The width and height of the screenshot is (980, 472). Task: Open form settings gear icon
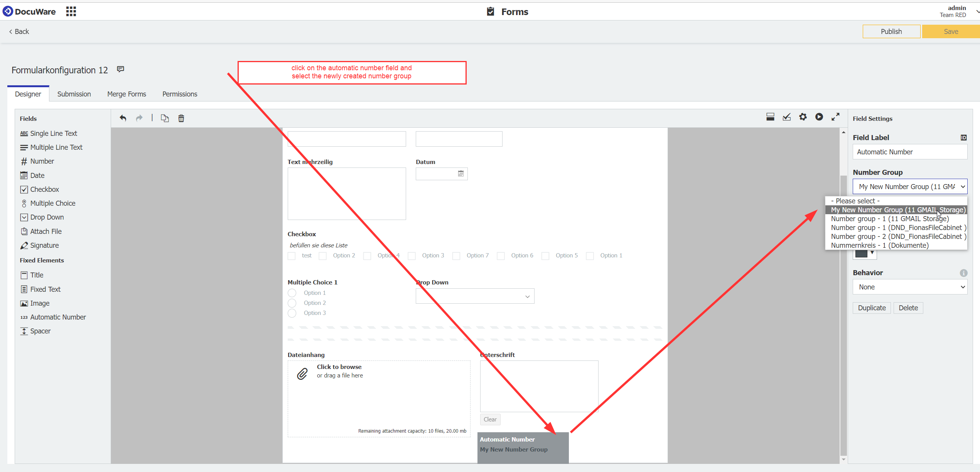[803, 117]
